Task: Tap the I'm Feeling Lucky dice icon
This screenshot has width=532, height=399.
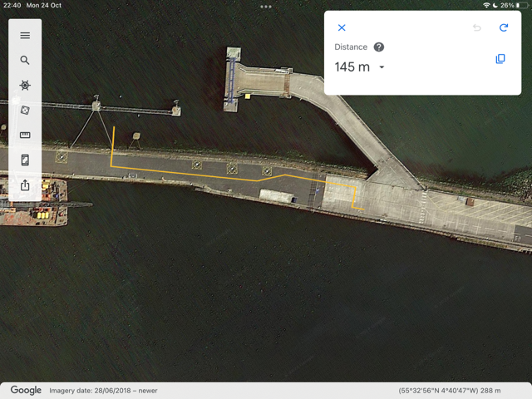Action: coord(25,111)
